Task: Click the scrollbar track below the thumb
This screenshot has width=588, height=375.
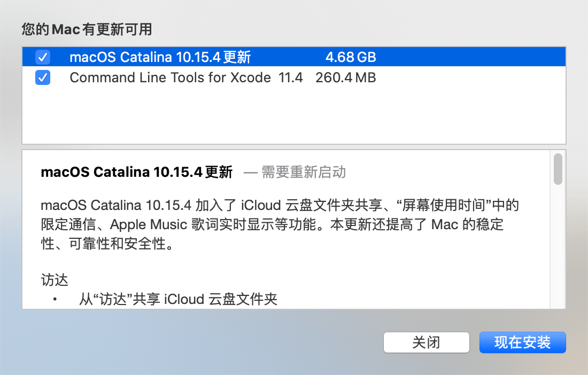Action: click(558, 246)
